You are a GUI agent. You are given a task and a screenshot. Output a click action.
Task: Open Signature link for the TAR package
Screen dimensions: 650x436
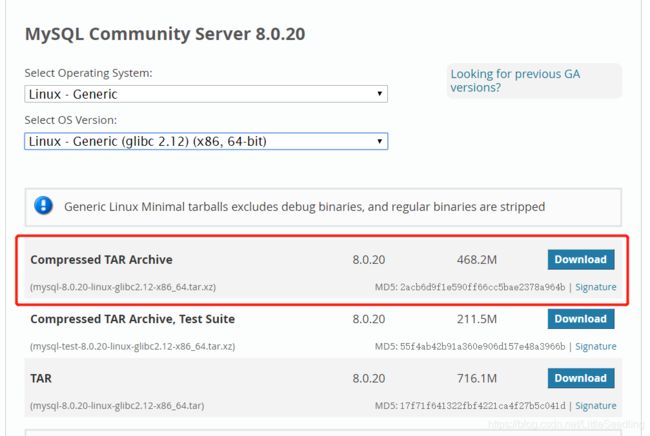point(596,405)
